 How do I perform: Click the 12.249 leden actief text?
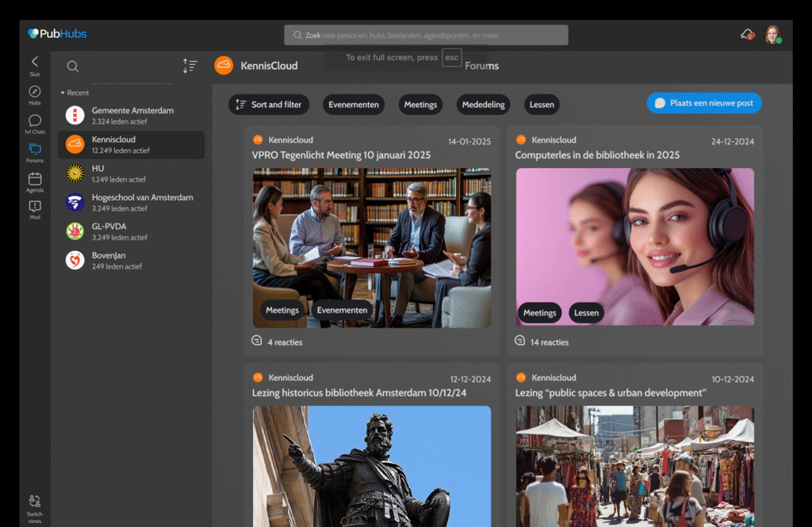121,151
